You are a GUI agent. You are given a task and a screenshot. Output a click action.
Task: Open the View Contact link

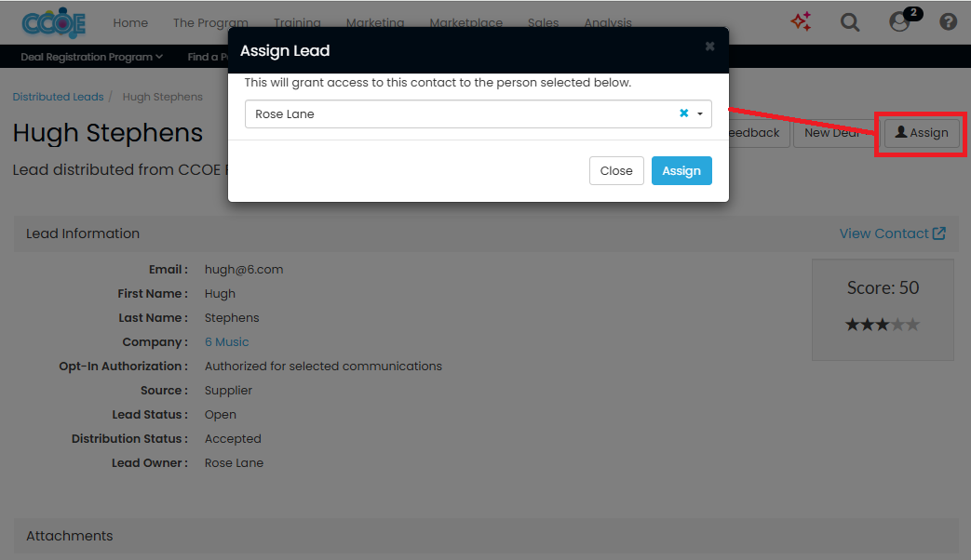coord(883,233)
